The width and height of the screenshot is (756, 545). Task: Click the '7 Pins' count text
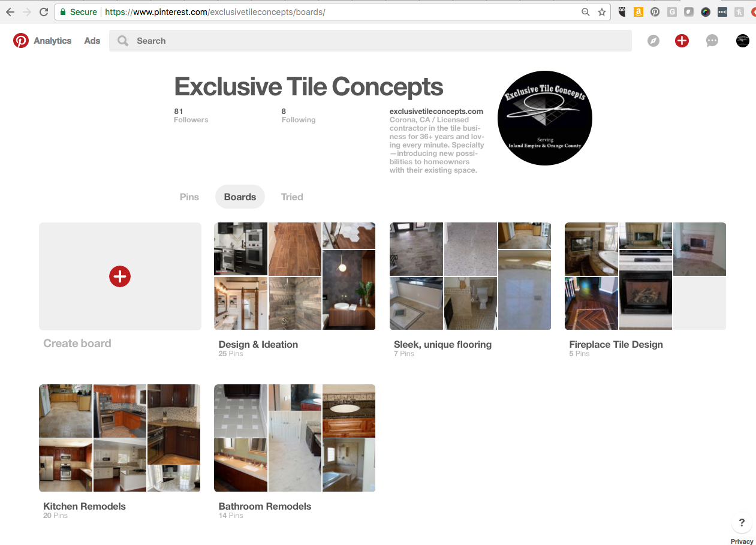point(404,354)
